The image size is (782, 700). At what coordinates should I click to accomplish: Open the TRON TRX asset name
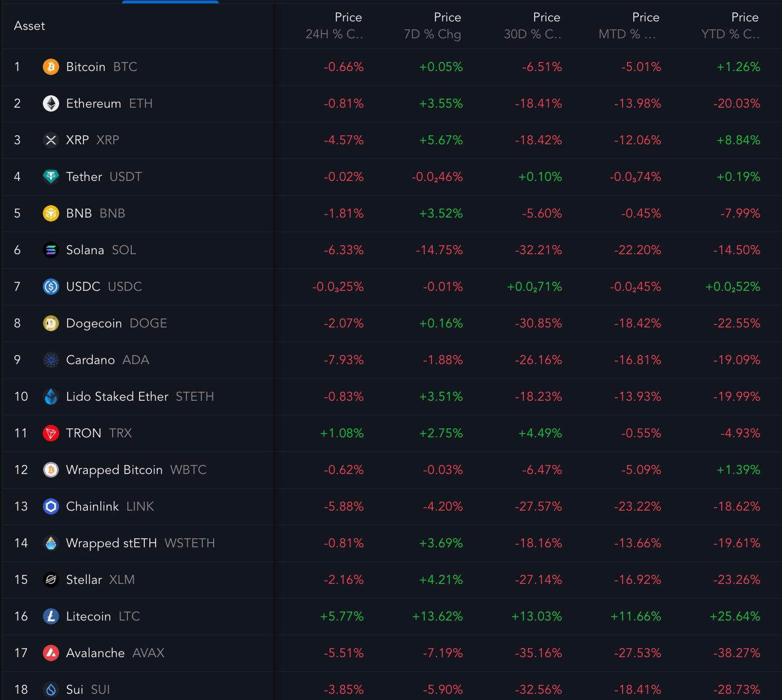99,433
